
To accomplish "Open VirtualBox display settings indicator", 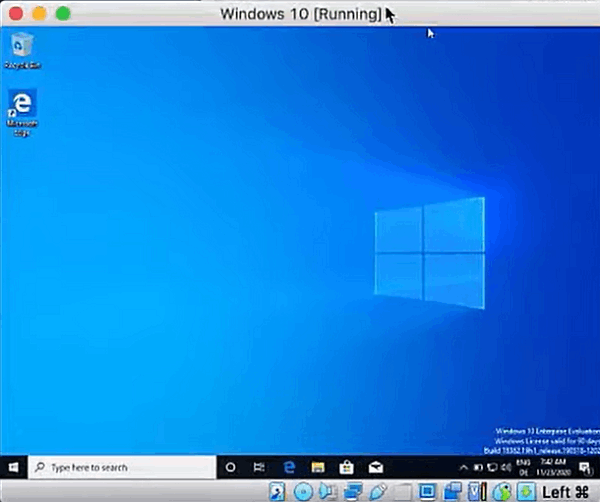I will (427, 491).
